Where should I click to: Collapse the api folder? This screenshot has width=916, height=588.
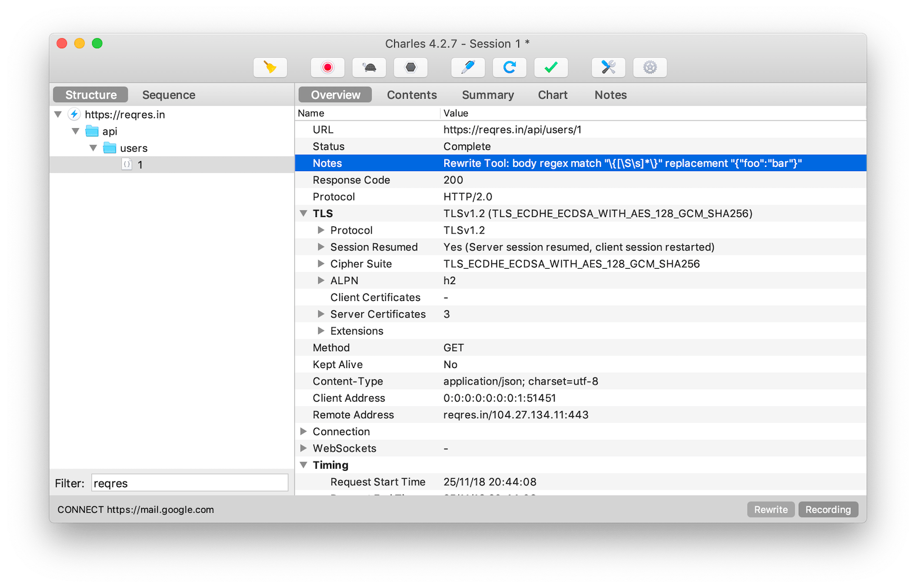(75, 131)
